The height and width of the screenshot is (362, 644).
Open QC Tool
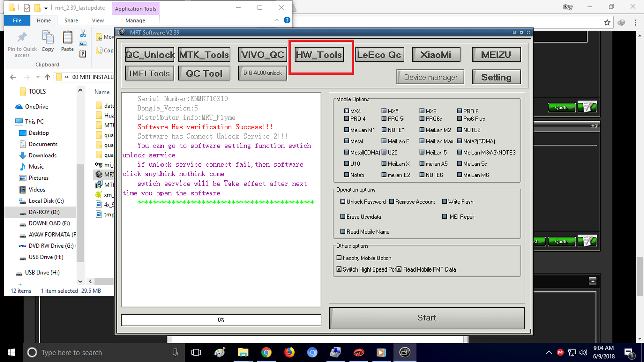click(204, 73)
